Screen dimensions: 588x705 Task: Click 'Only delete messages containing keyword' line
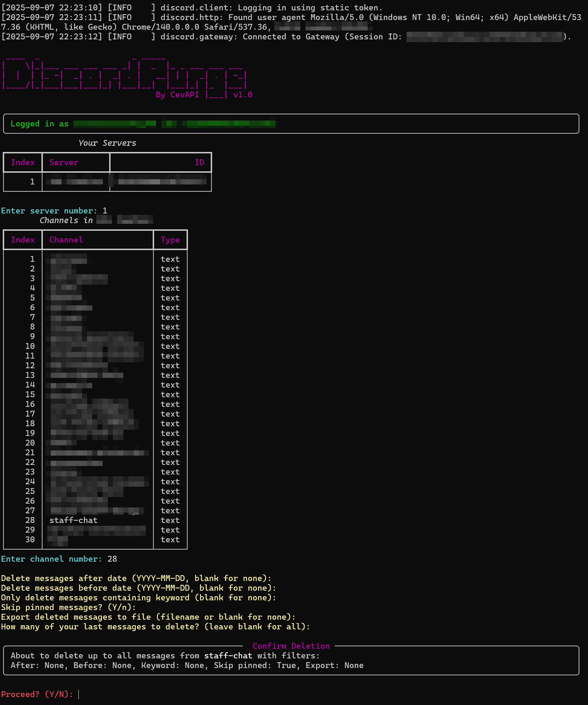139,598
